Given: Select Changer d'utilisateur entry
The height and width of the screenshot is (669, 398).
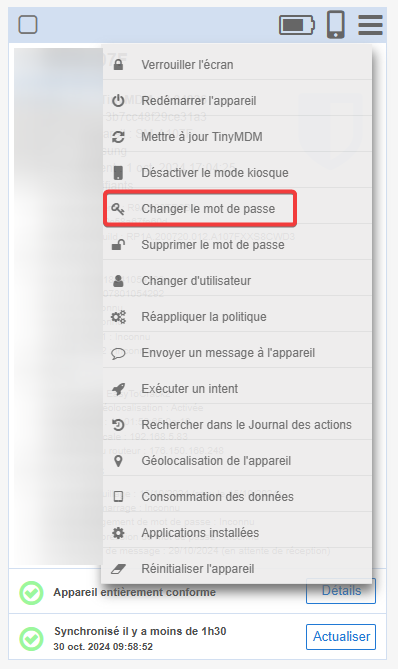Looking at the screenshot, I should pyautogui.click(x=237, y=281).
